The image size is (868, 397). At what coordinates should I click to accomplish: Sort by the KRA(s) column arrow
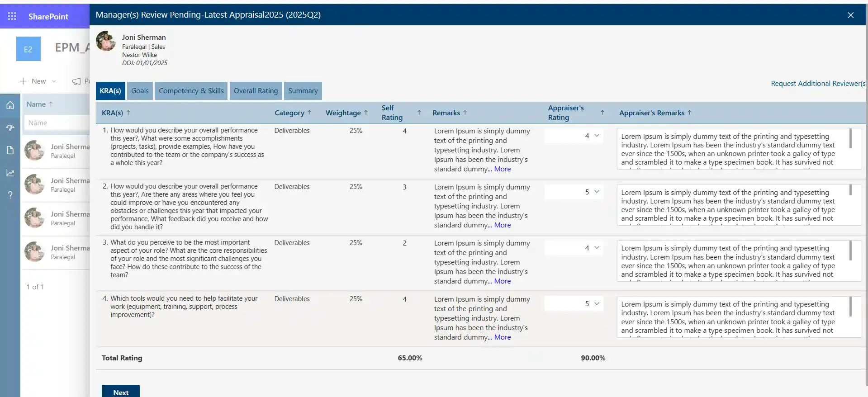click(x=128, y=113)
